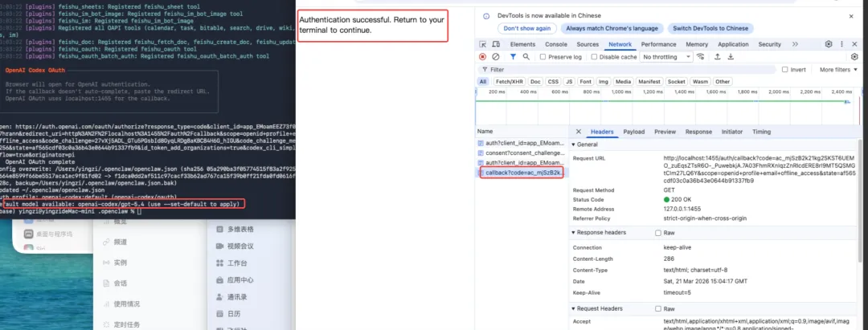
Task: Filter requests by Fetch/XHR
Action: coord(510,82)
